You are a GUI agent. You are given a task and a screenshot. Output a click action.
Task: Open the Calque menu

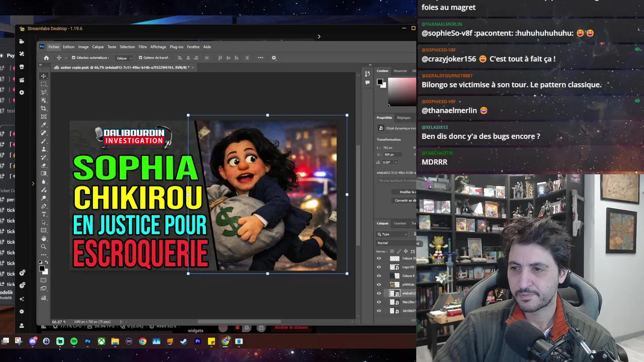click(x=98, y=47)
